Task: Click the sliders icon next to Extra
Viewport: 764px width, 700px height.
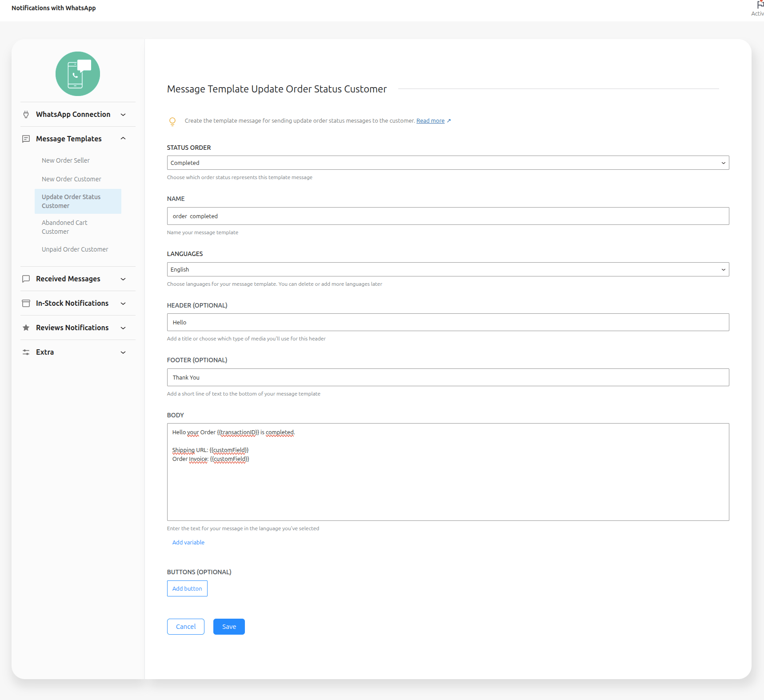Action: [x=26, y=352]
